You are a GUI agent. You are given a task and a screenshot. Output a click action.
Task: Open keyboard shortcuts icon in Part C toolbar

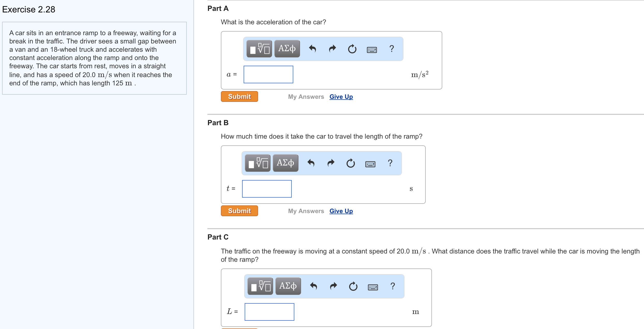(x=373, y=287)
